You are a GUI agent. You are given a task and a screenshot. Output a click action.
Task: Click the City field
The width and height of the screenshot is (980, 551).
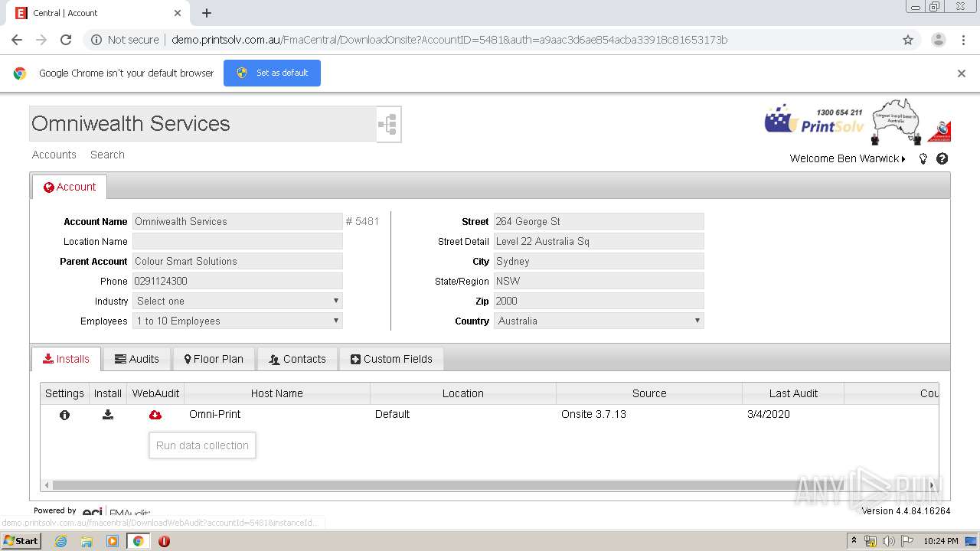[x=599, y=261]
